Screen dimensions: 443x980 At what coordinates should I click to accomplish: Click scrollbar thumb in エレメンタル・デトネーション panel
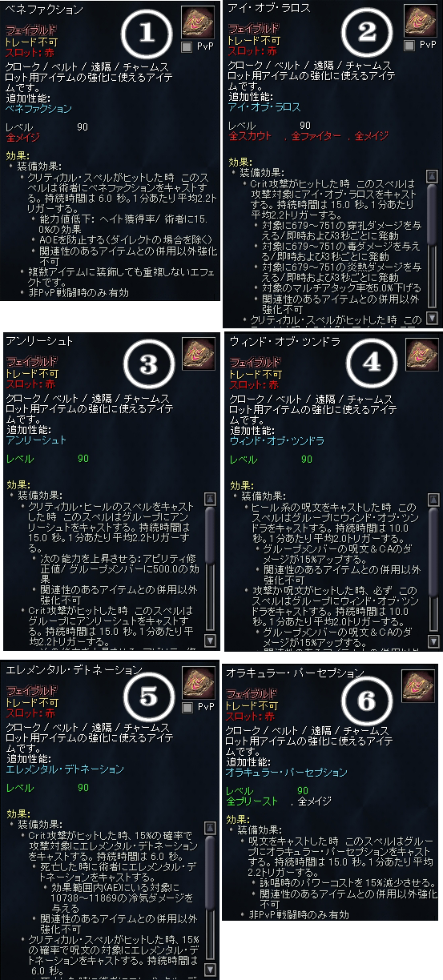(x=211, y=871)
